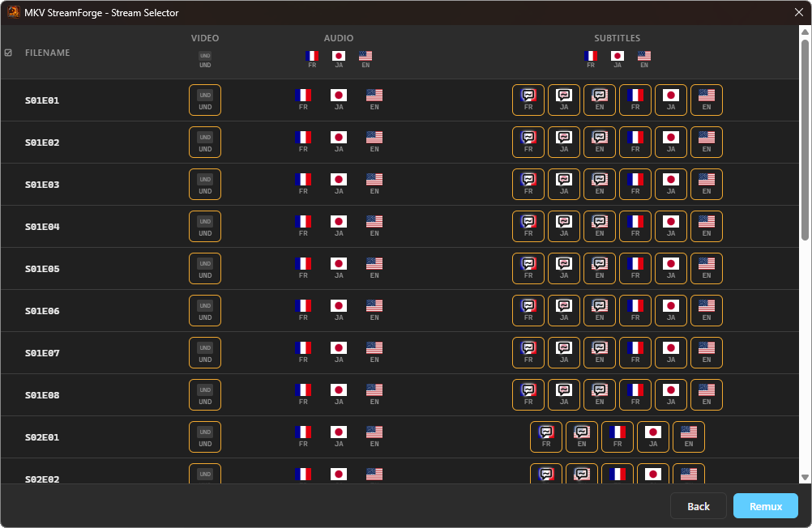Toggle French forced subtitle bubble for S02E01
The width and height of the screenshot is (812, 528).
click(x=546, y=436)
